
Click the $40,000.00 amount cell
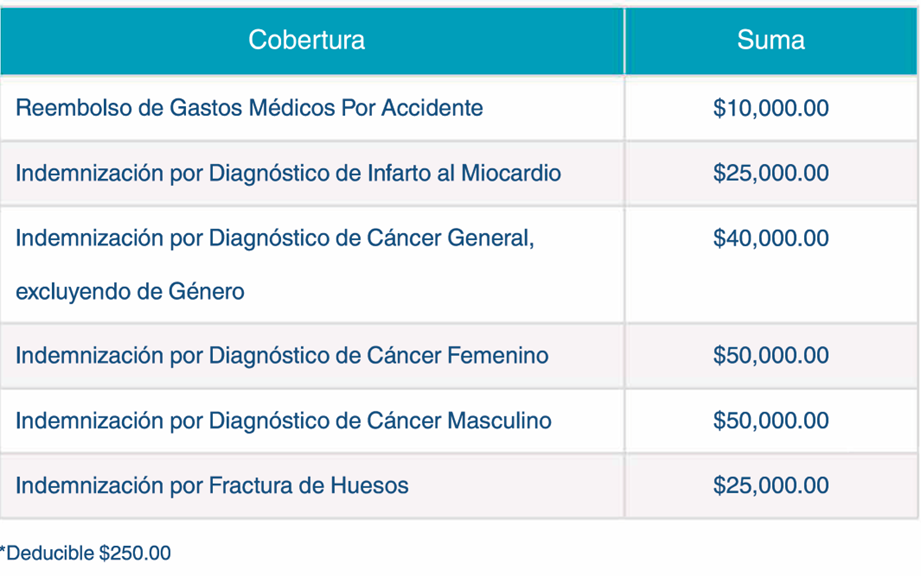(770, 239)
